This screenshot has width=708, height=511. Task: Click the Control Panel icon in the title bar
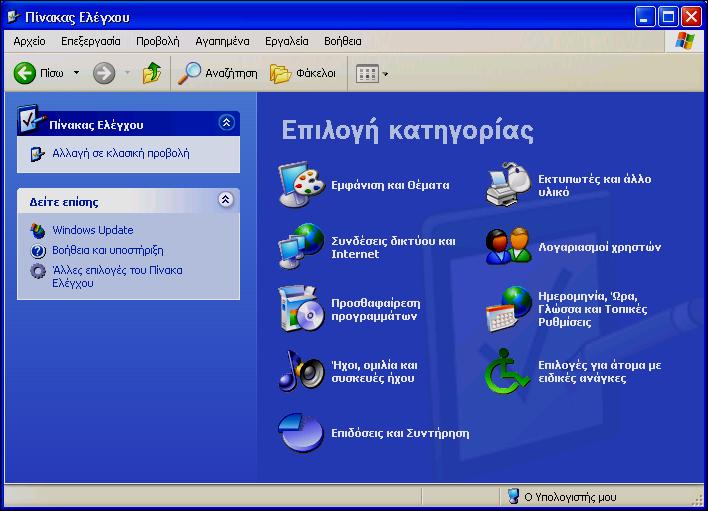[x=14, y=17]
